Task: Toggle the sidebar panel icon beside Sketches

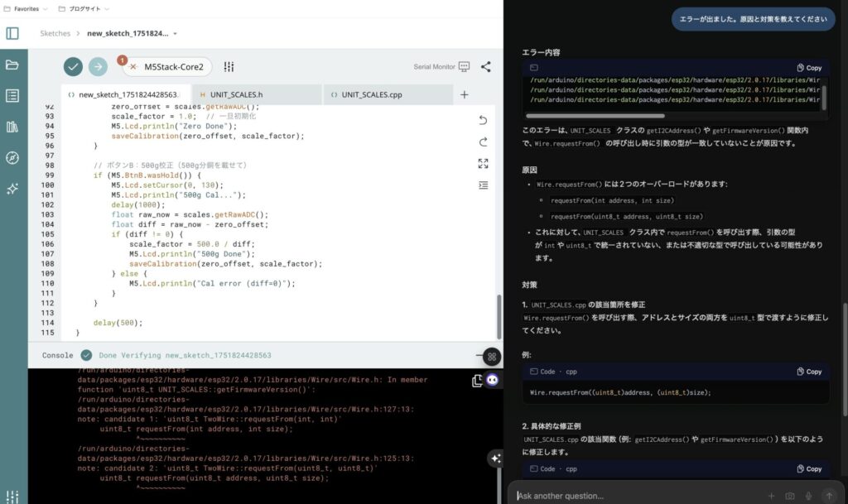Action: [12, 33]
